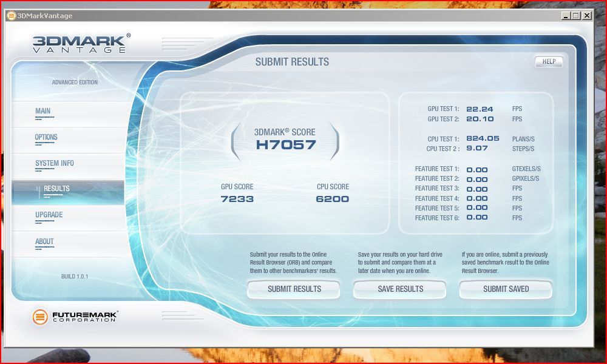Click the GPIXELS/S unit label

(x=525, y=179)
